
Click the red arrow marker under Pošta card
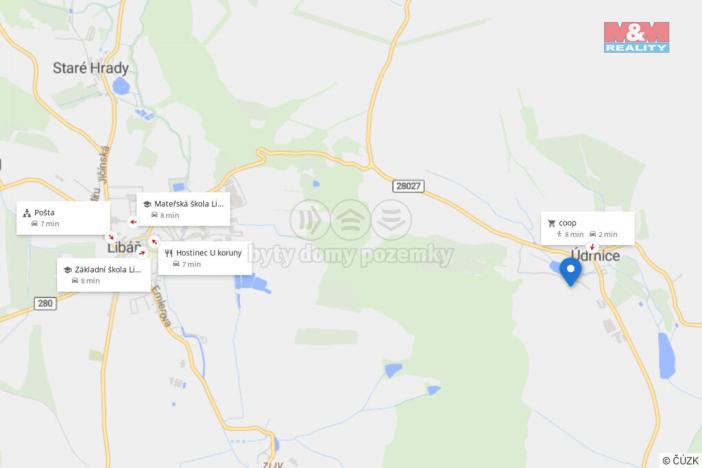click(111, 237)
